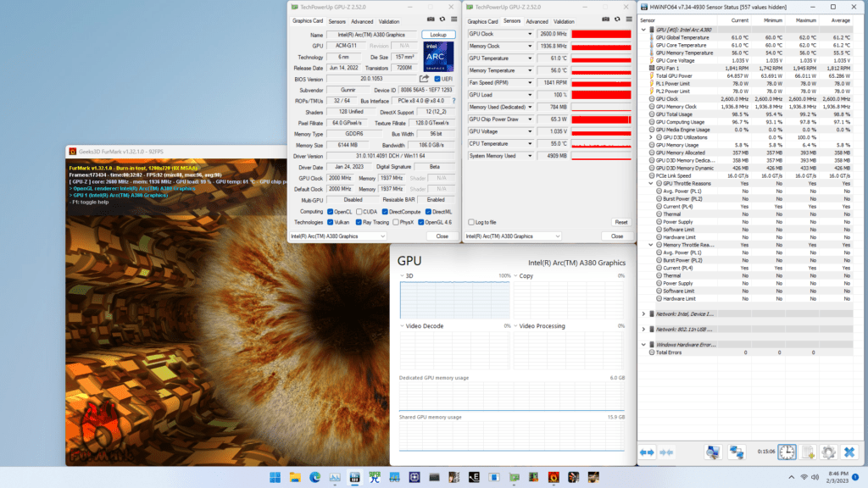Open File Explorer from the taskbar

295,478
